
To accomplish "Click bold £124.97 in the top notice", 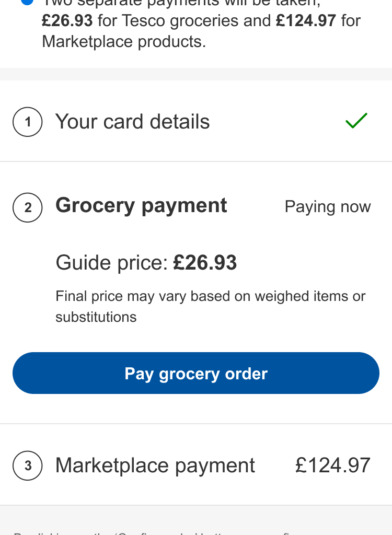I will coord(306,21).
